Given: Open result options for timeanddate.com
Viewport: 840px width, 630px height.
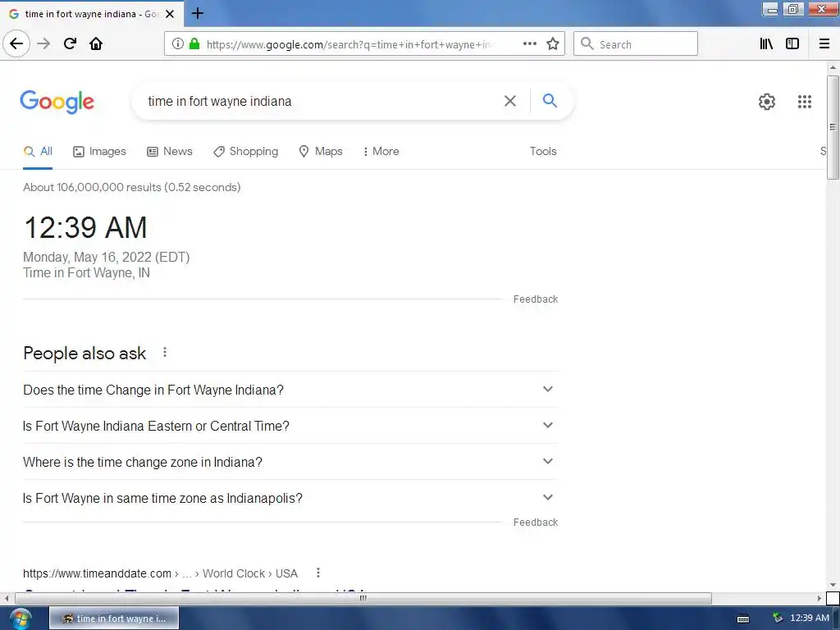Looking at the screenshot, I should click(318, 573).
